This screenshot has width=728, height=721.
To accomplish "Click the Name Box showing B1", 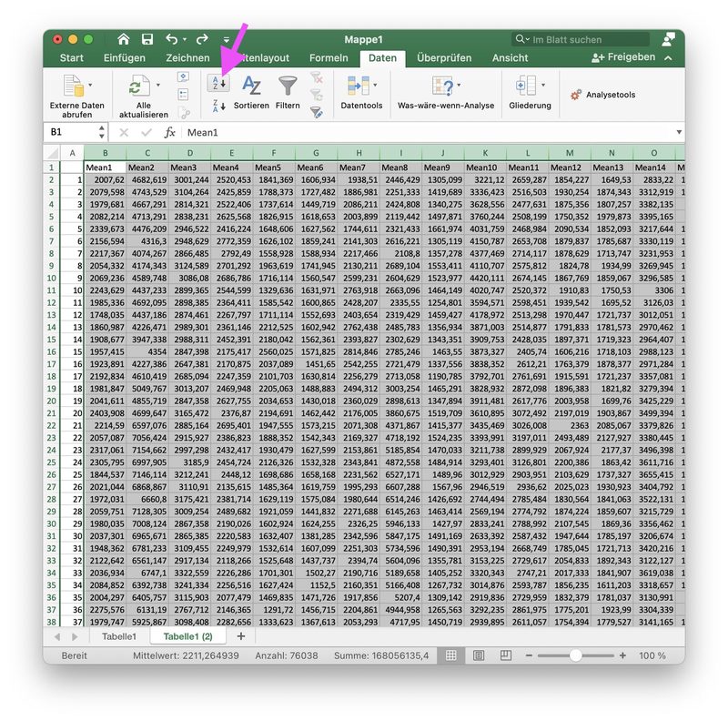I will (71, 132).
